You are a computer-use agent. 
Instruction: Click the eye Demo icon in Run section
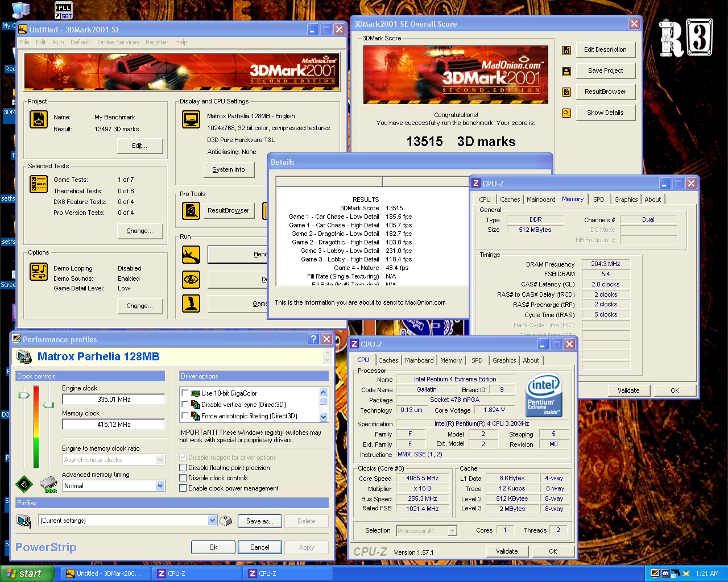191,279
